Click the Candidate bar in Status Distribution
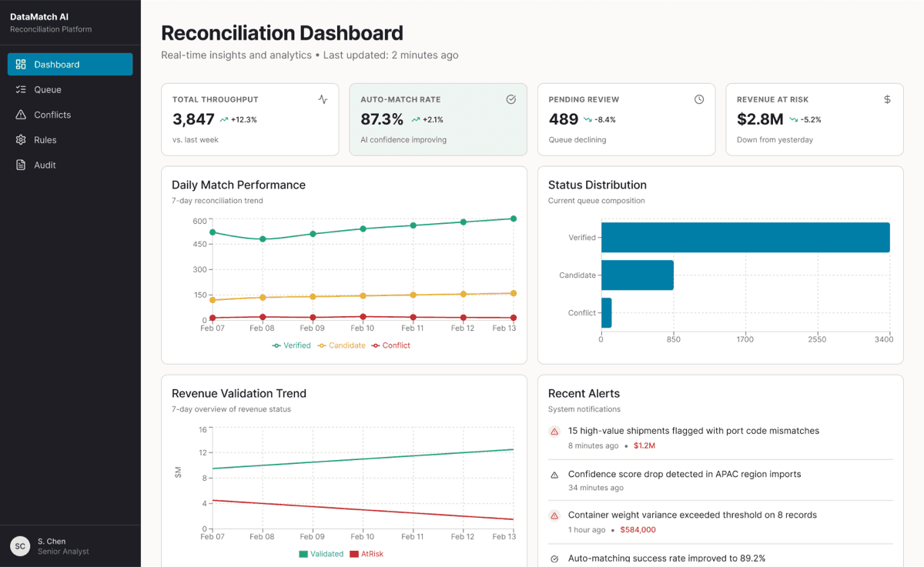This screenshot has width=924, height=567. click(x=638, y=275)
